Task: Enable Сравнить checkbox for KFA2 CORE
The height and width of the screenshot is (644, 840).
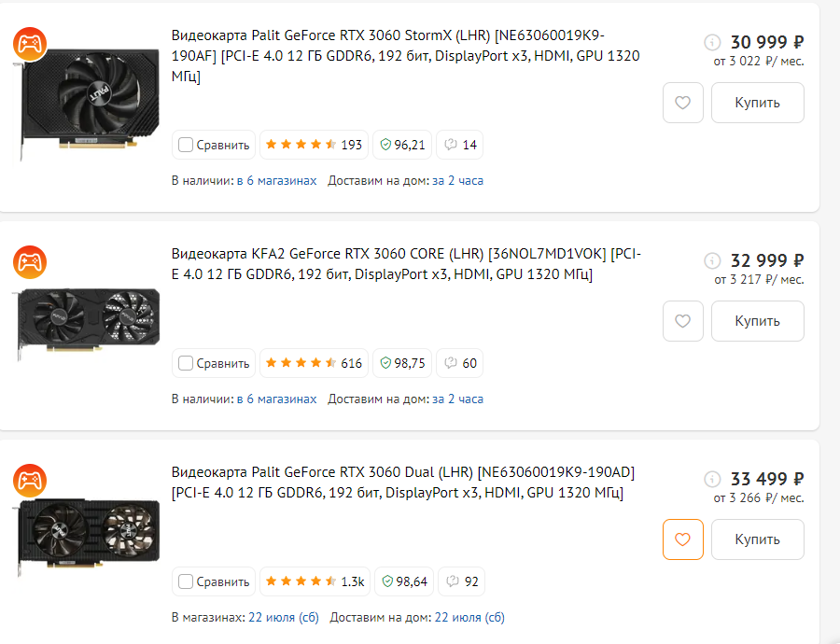Action: [x=186, y=363]
